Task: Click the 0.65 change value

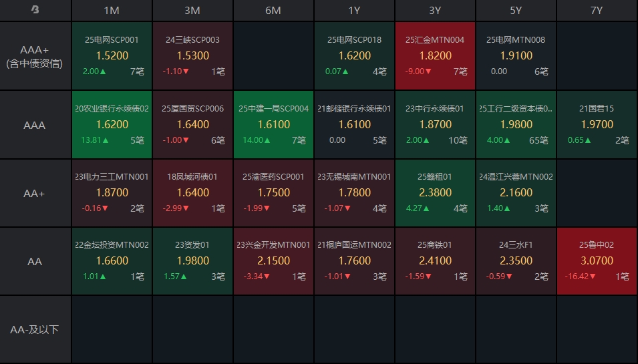Action: [576, 140]
